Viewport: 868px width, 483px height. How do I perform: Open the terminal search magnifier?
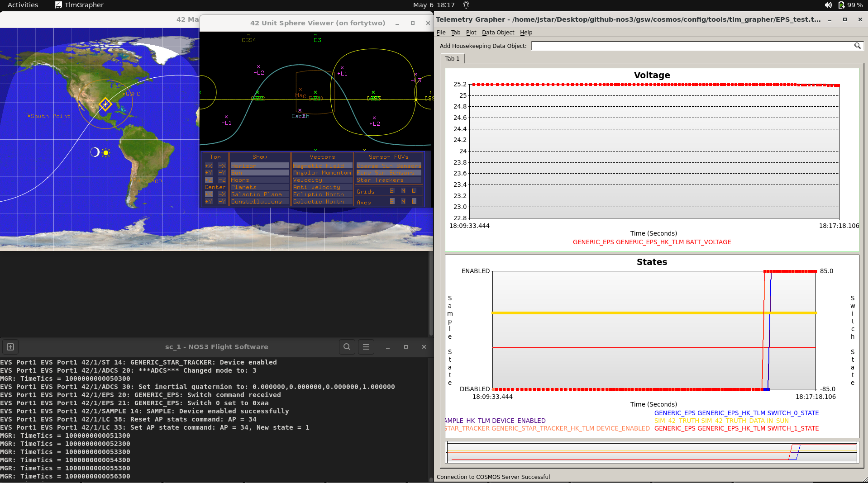tap(347, 347)
